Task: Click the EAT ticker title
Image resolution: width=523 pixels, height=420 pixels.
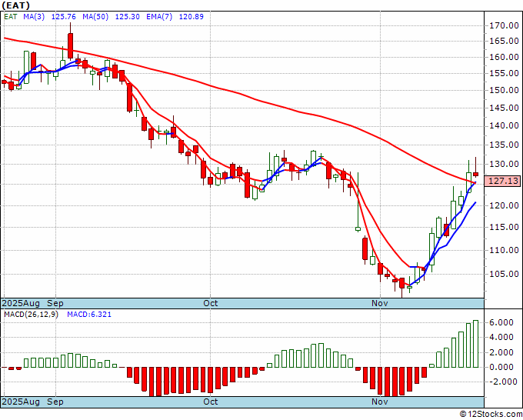Action: (15, 5)
